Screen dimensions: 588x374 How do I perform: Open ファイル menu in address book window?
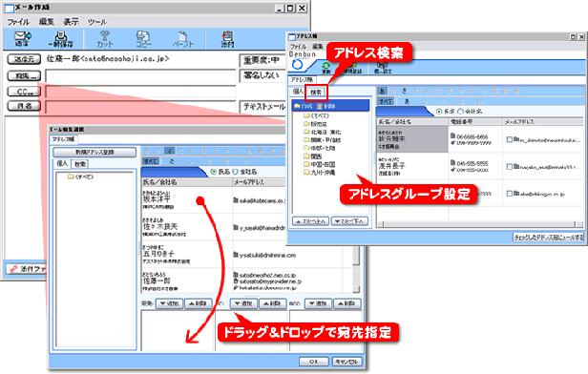[x=299, y=47]
